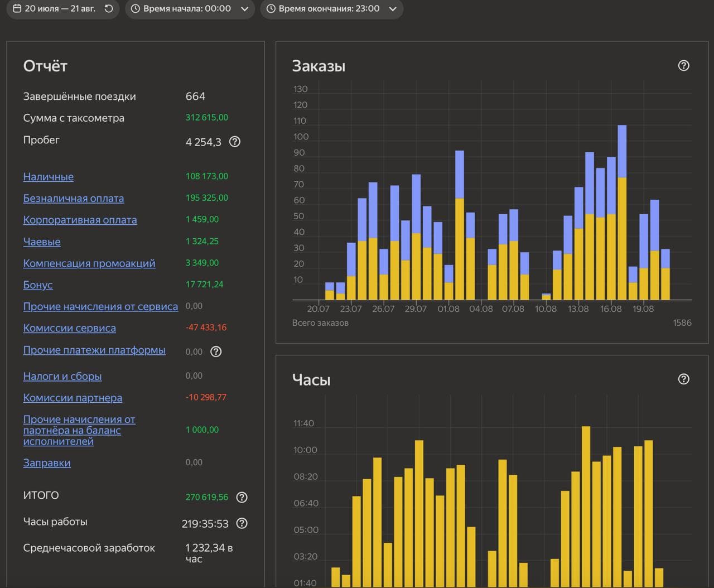The width and height of the screenshot is (714, 588).
Task: Click the Чаевые link
Action: pos(42,242)
